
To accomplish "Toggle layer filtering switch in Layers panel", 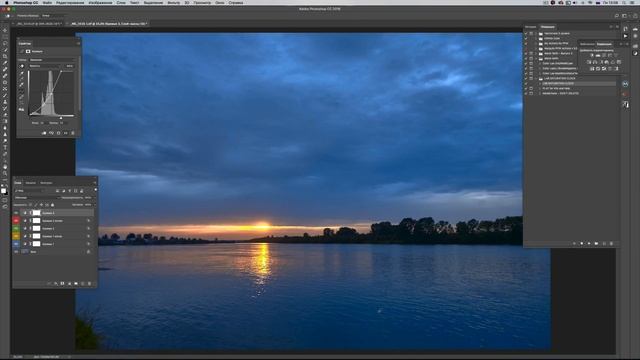I will 96,190.
